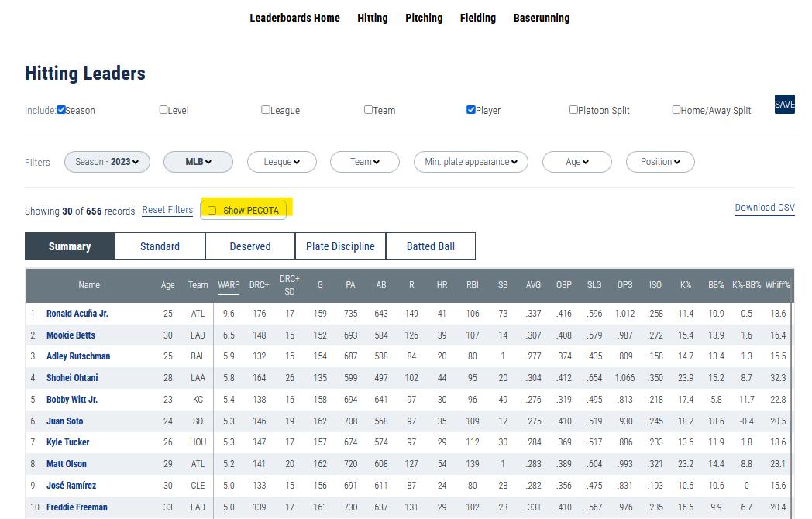Viewport: 812px width, 519px height.
Task: Sort table by DRC+ SD column
Action: click(x=290, y=285)
